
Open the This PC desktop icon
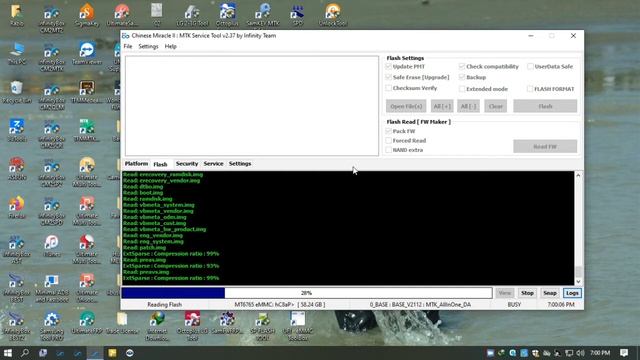17,53
